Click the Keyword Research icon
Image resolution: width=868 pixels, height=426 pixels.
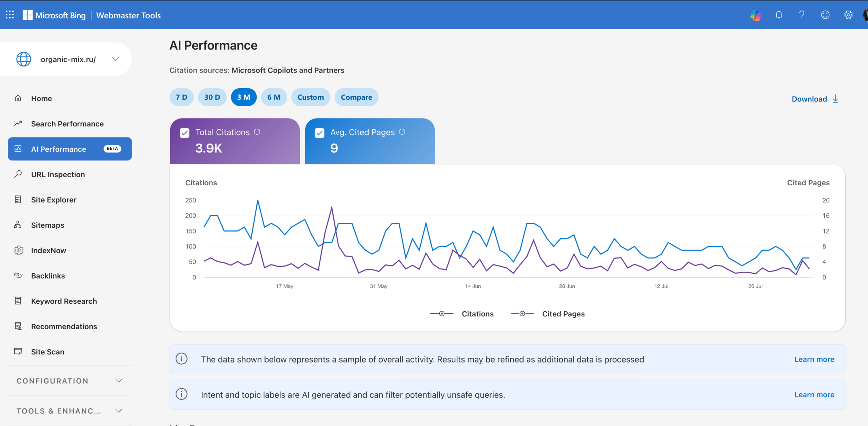18,301
